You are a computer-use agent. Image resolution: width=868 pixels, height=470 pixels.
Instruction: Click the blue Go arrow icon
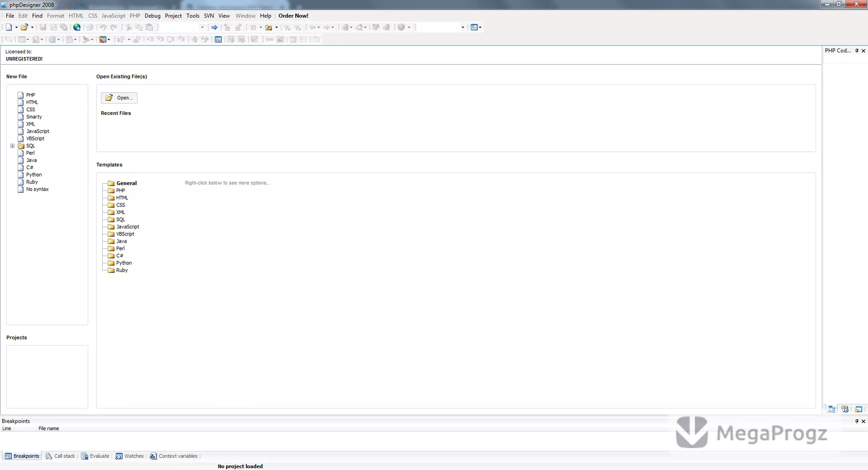(214, 27)
